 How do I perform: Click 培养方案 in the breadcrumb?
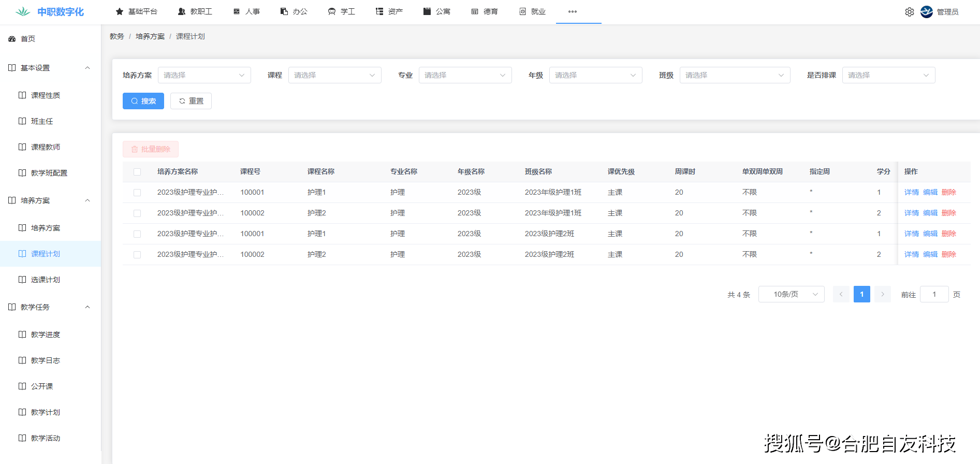pos(150,36)
